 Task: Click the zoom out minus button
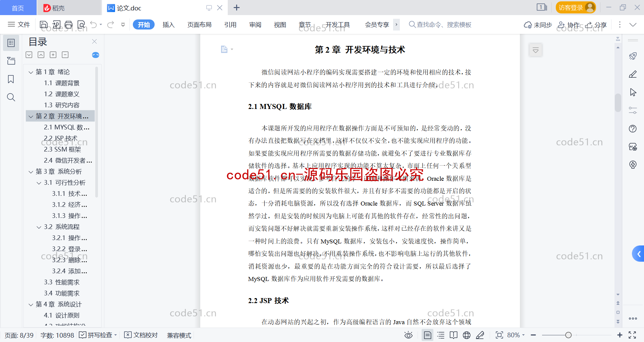[534, 335]
